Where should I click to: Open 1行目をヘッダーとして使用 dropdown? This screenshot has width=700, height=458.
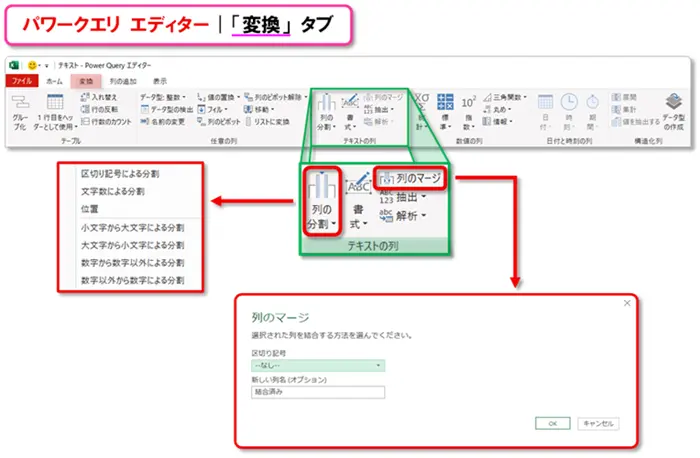tap(55, 112)
